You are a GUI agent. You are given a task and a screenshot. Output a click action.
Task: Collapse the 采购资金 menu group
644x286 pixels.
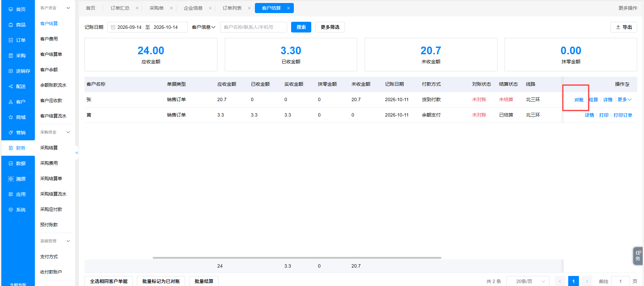click(68, 132)
